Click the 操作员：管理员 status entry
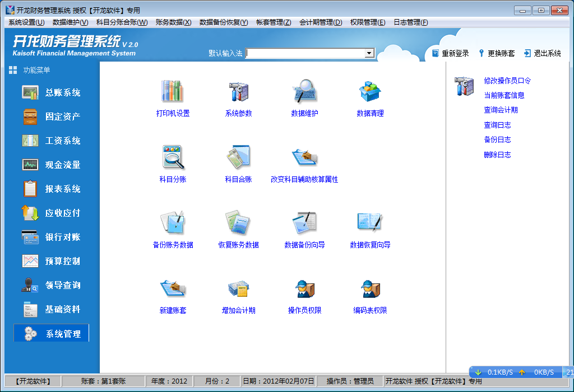The width and height of the screenshot is (574, 392). point(350,381)
